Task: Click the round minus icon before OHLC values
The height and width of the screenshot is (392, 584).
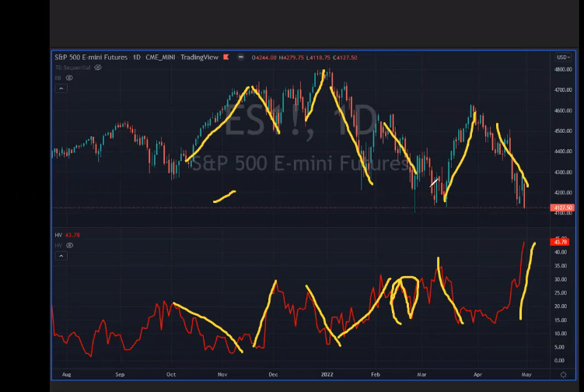Action: (240, 57)
